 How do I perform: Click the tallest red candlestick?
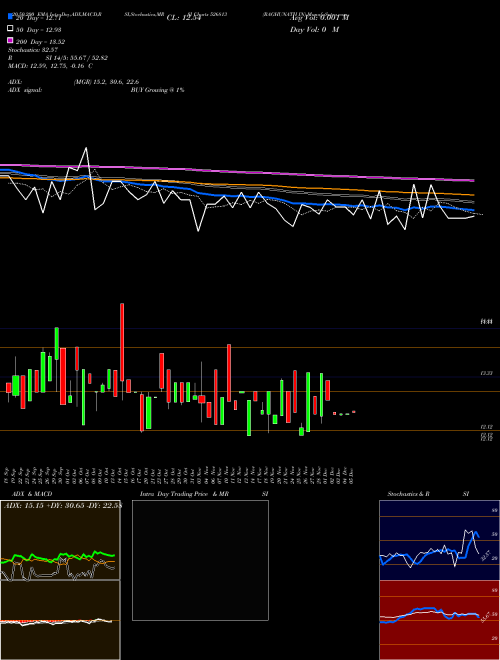122,342
